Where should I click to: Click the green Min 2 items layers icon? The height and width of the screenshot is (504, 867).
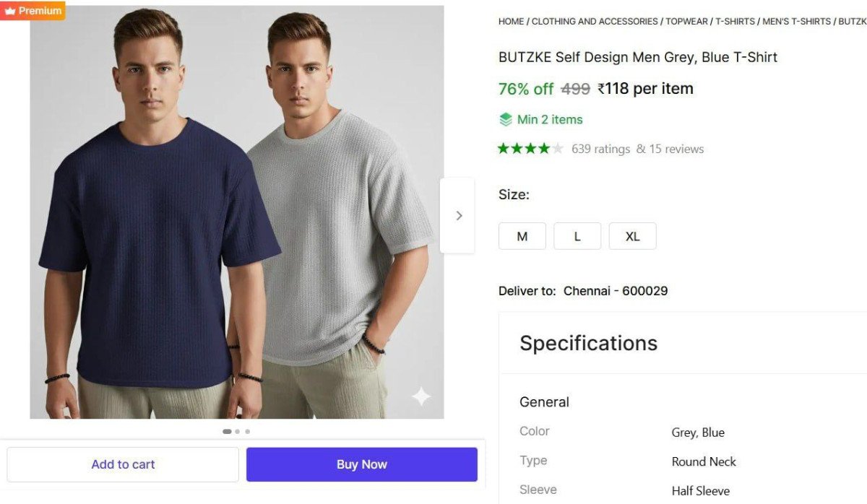506,120
